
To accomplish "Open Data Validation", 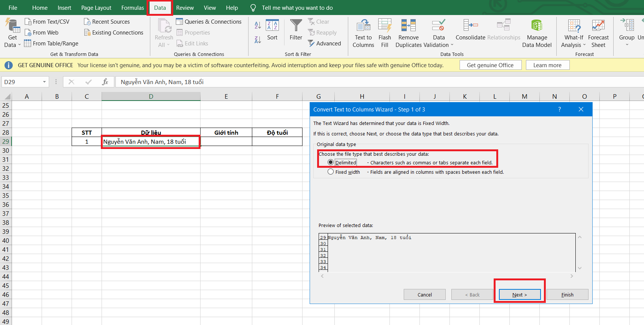I will (439, 33).
